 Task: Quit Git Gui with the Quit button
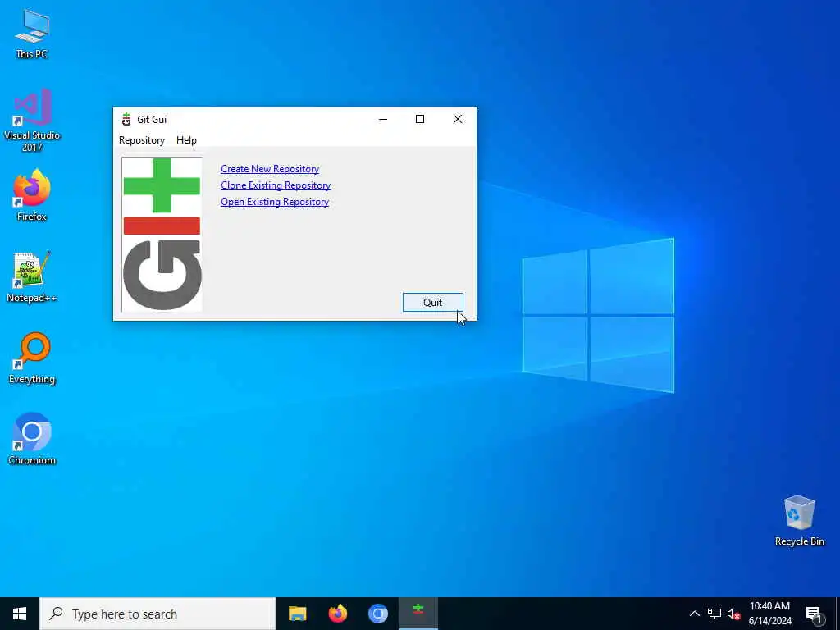pos(433,302)
